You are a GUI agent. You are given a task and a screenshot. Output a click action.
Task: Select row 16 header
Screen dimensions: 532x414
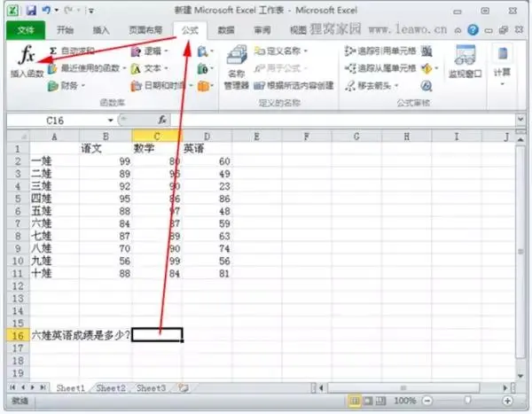pyautogui.click(x=18, y=336)
